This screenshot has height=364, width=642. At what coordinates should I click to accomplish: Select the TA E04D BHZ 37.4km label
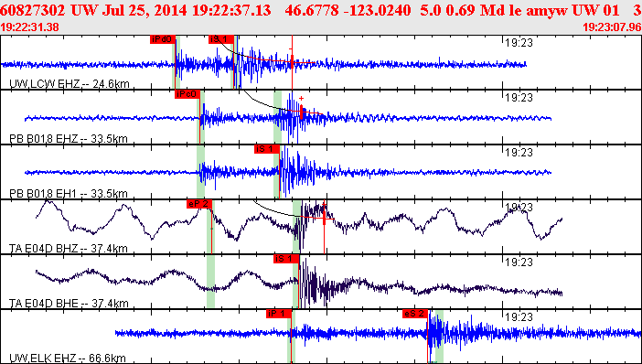pos(69,249)
